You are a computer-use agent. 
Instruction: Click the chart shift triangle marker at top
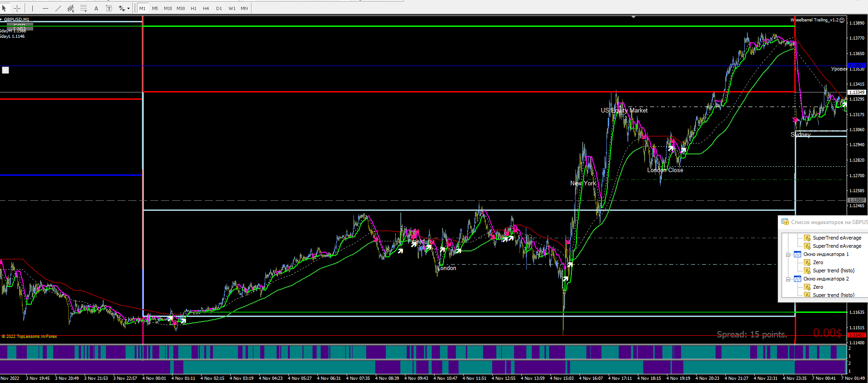(633, 17)
